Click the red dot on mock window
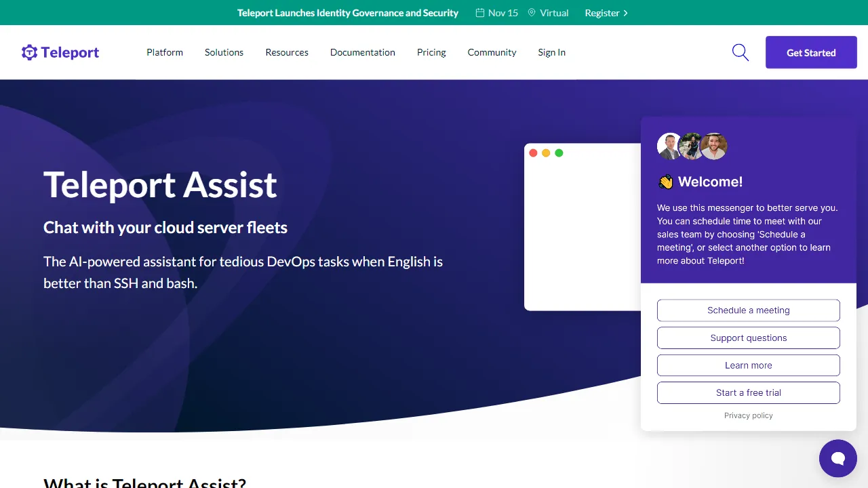The height and width of the screenshot is (488, 868). tap(533, 153)
